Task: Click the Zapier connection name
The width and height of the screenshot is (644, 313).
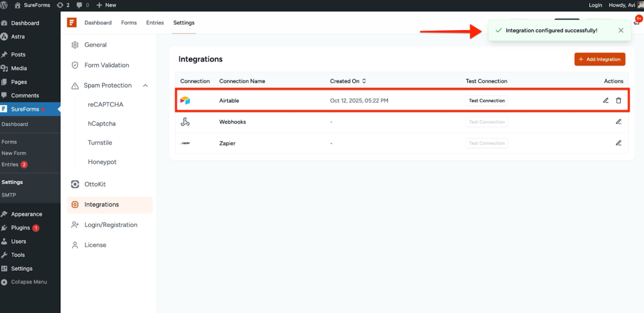Action: point(227,143)
